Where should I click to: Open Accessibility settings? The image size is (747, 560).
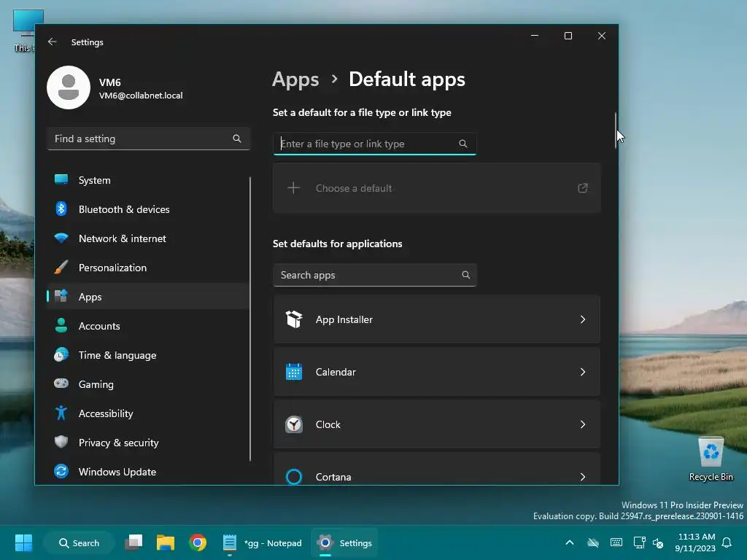click(x=148, y=413)
